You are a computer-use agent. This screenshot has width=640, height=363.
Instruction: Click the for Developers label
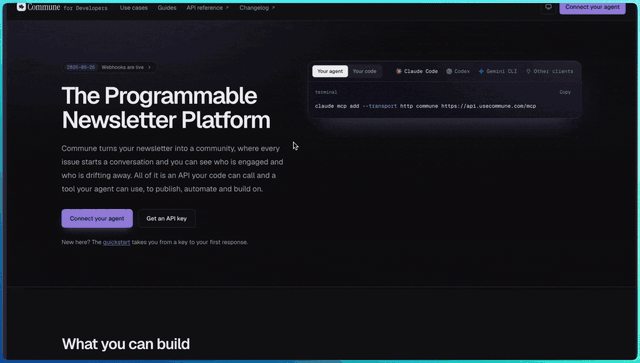85,8
